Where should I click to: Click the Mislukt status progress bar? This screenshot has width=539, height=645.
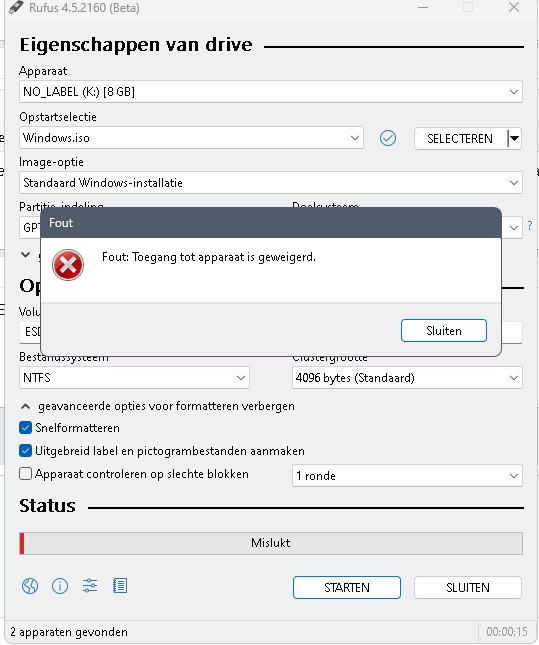[x=271, y=543]
